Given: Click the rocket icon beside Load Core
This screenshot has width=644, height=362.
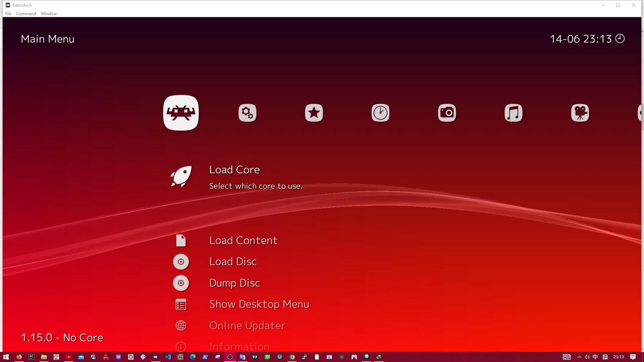Looking at the screenshot, I should [x=181, y=176].
